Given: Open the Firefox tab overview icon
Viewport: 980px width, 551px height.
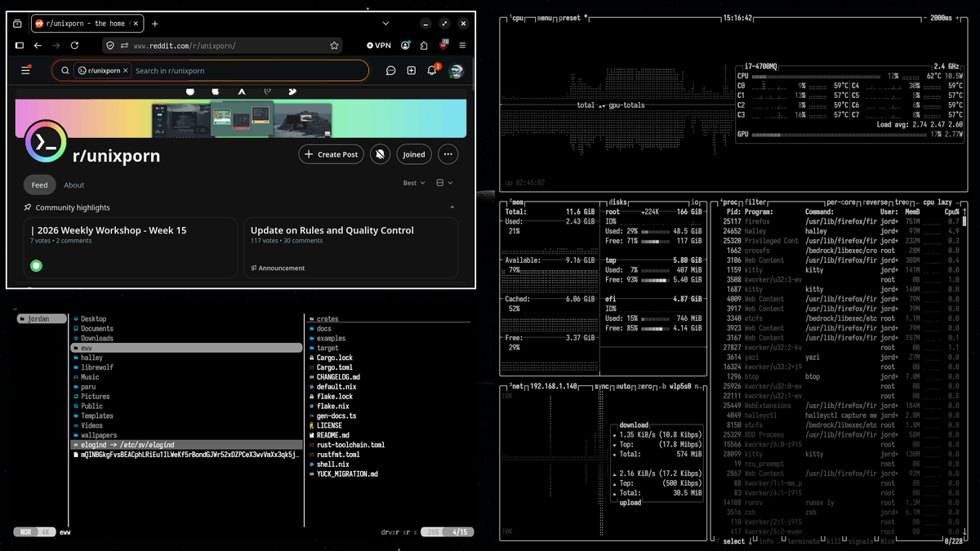Looking at the screenshot, I should pos(18,24).
